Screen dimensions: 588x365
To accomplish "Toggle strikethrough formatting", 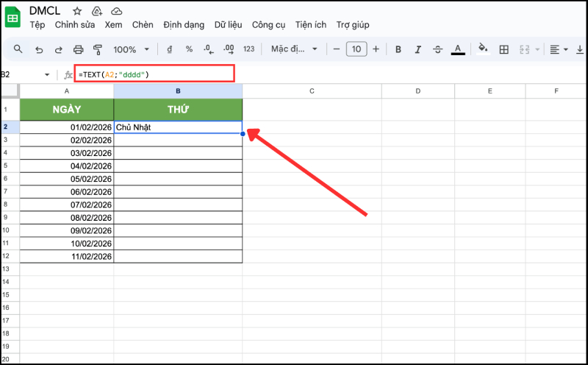I will pos(438,49).
